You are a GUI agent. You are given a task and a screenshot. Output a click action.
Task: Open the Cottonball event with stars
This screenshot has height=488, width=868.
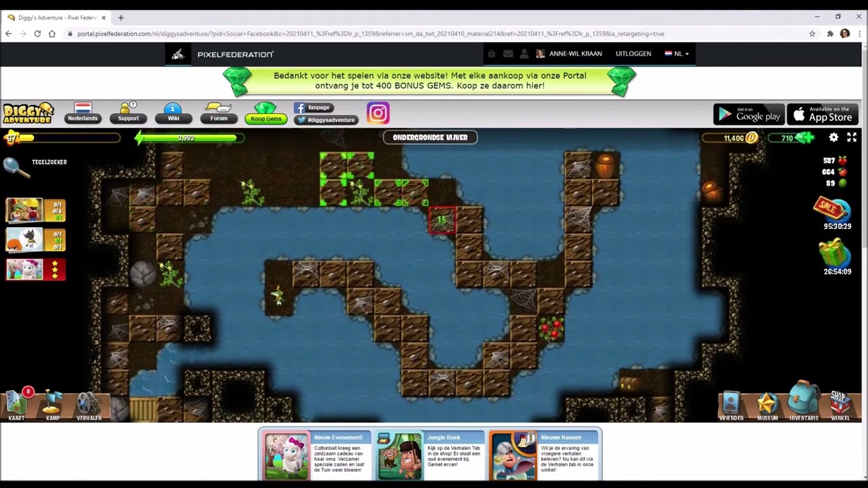click(x=35, y=269)
